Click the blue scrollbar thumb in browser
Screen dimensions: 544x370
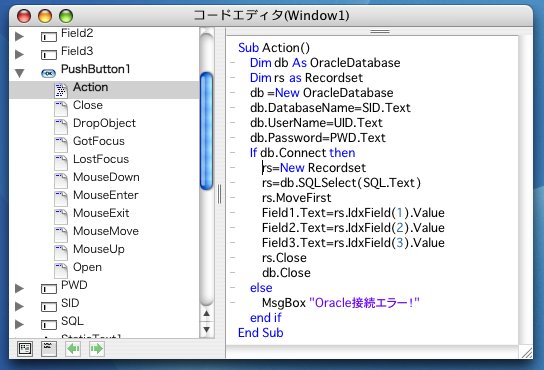[x=206, y=131]
